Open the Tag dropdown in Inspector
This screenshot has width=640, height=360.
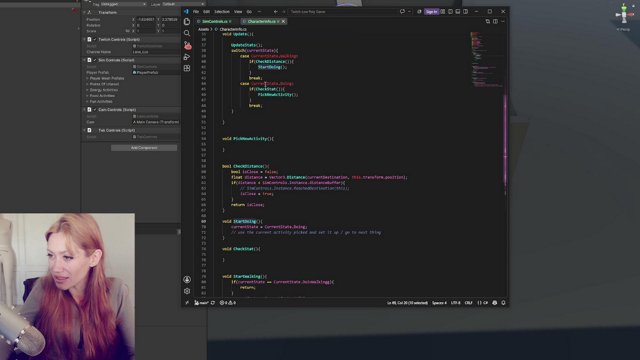122,4
